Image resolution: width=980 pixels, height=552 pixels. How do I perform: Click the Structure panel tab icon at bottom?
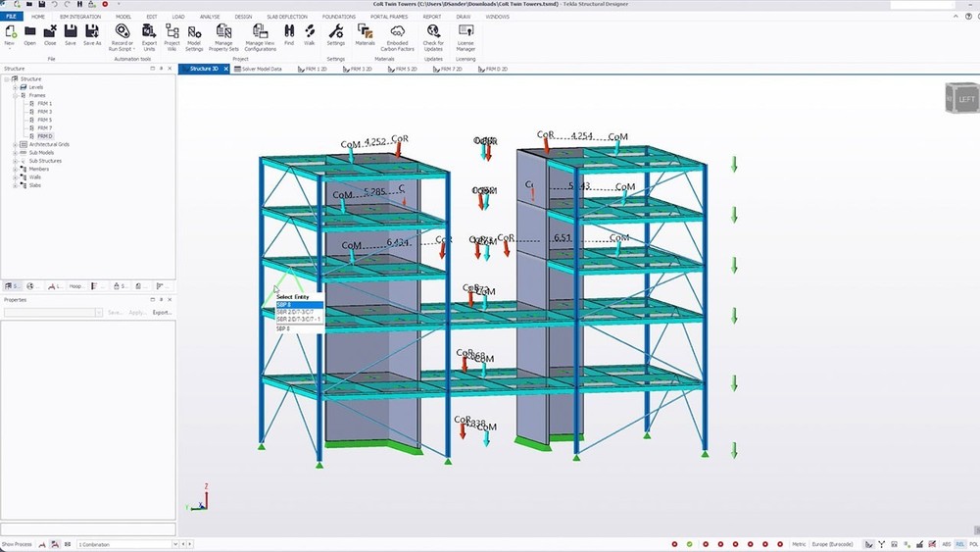(12, 285)
